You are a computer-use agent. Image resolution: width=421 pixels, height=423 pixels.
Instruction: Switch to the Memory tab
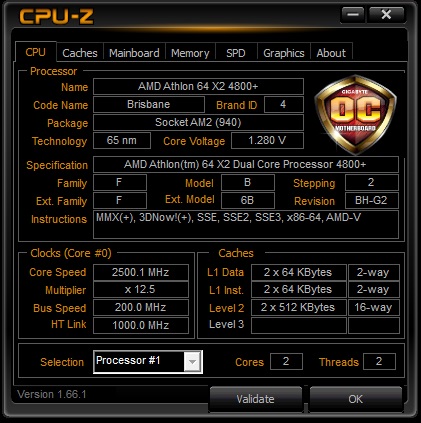190,53
